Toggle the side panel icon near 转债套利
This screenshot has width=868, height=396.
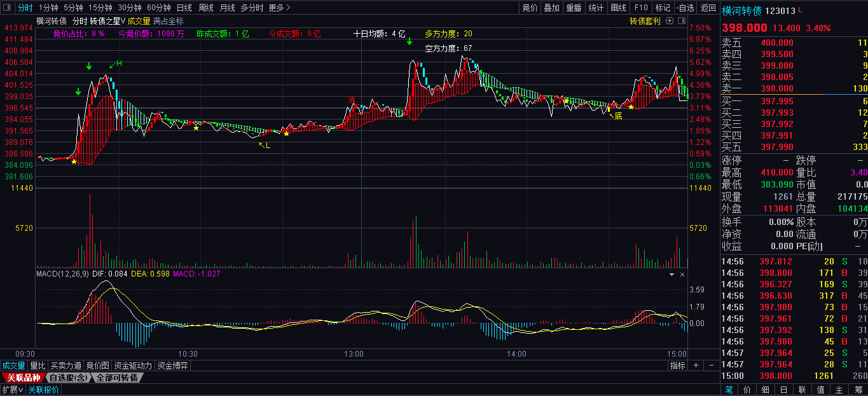pos(682,21)
